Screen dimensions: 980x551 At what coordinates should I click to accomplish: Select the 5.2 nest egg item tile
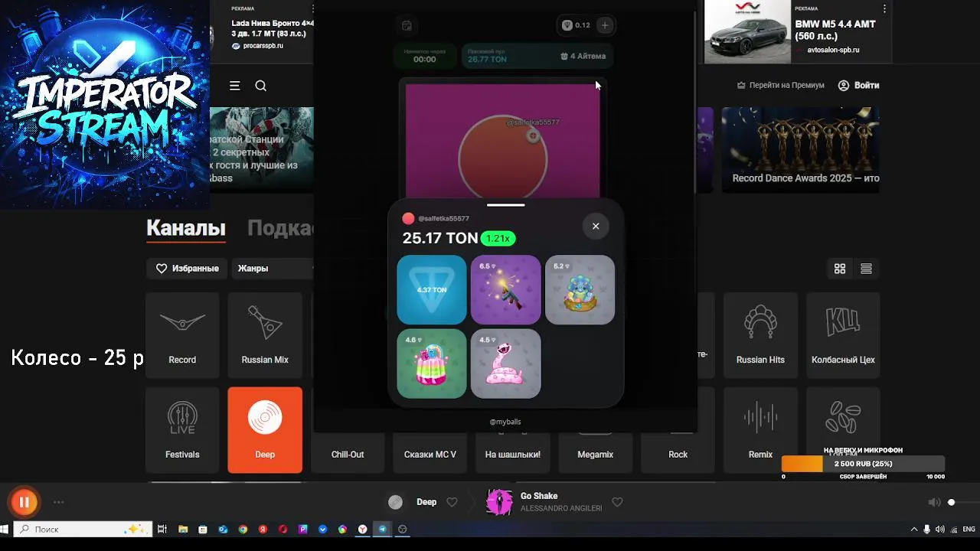coord(580,290)
